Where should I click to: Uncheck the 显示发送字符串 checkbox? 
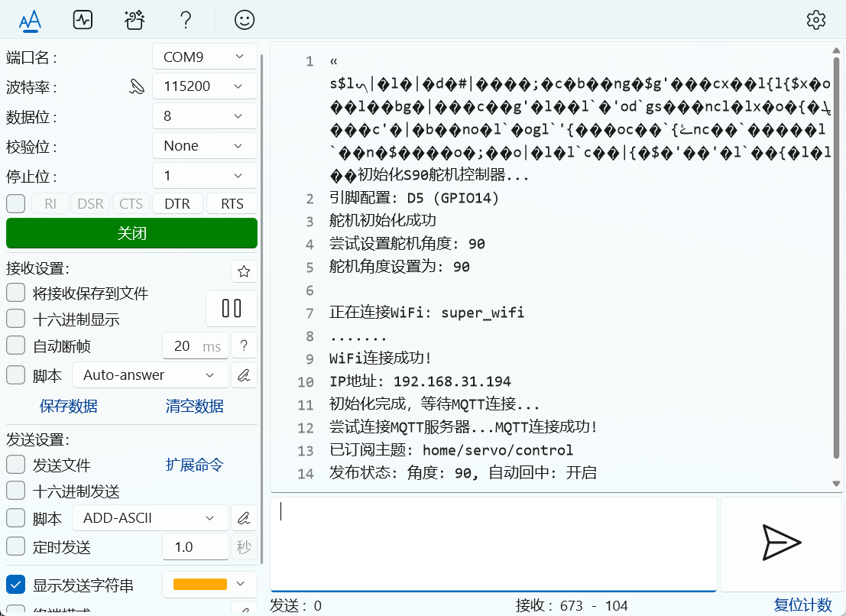tap(16, 585)
